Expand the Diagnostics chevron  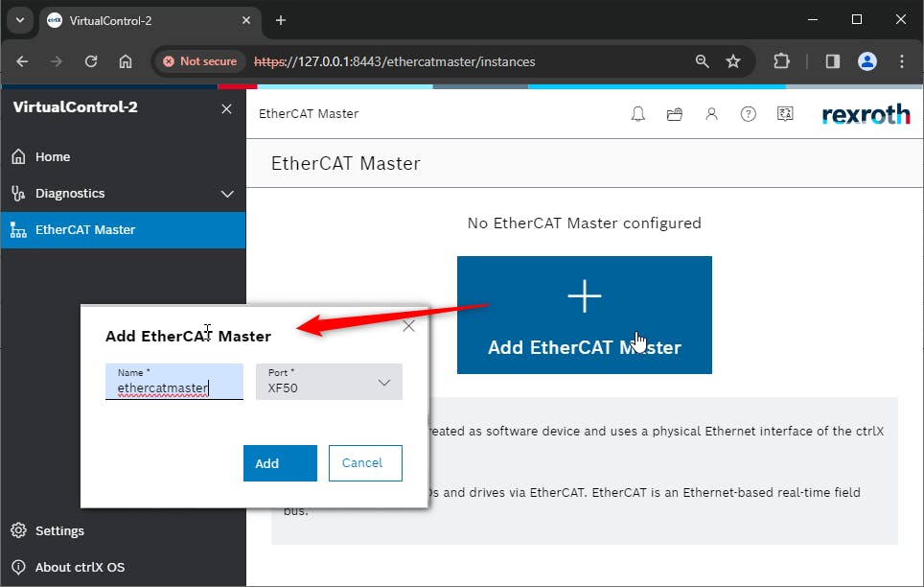click(227, 194)
